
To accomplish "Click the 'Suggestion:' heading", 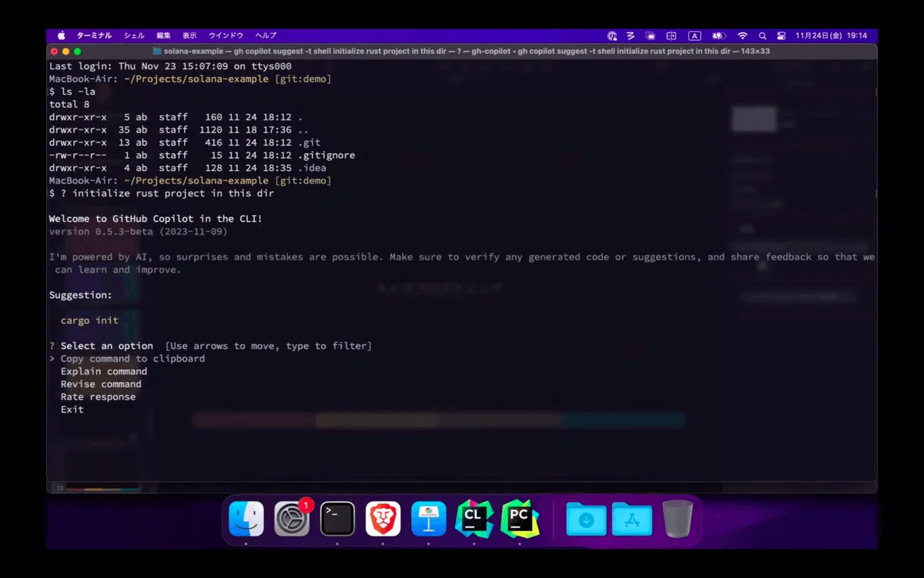I will pyautogui.click(x=81, y=295).
